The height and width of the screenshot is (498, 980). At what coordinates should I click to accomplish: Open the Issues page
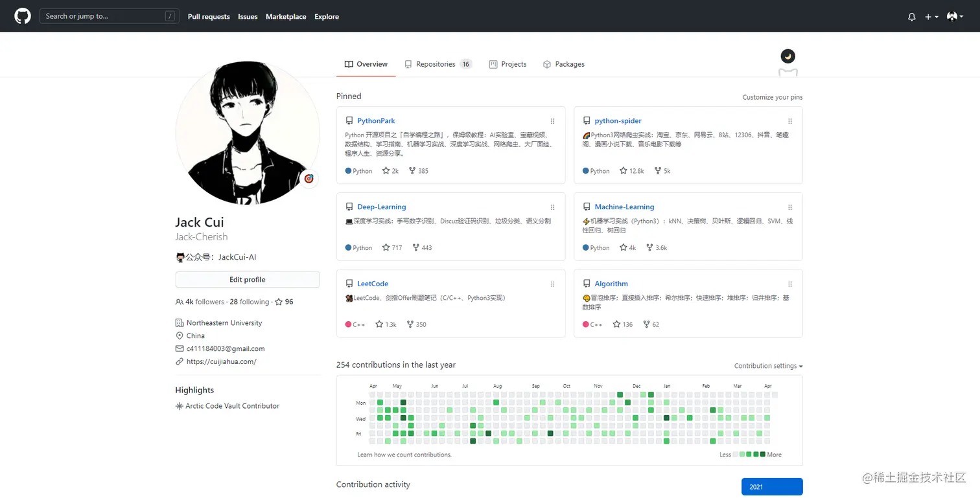248,17
